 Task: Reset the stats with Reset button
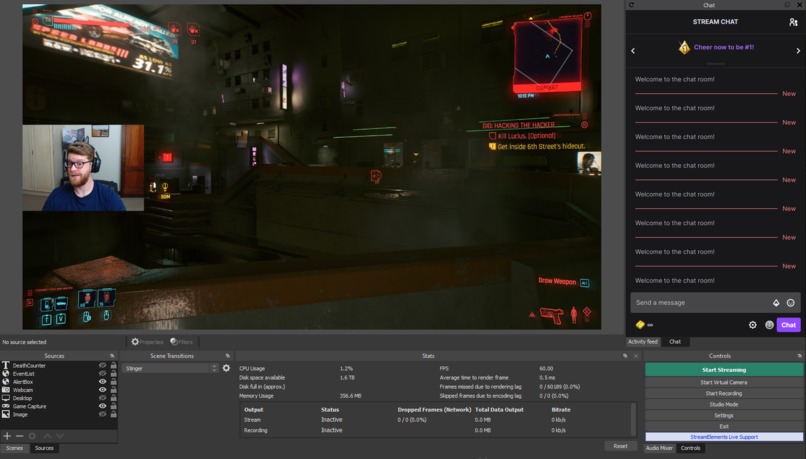point(620,446)
